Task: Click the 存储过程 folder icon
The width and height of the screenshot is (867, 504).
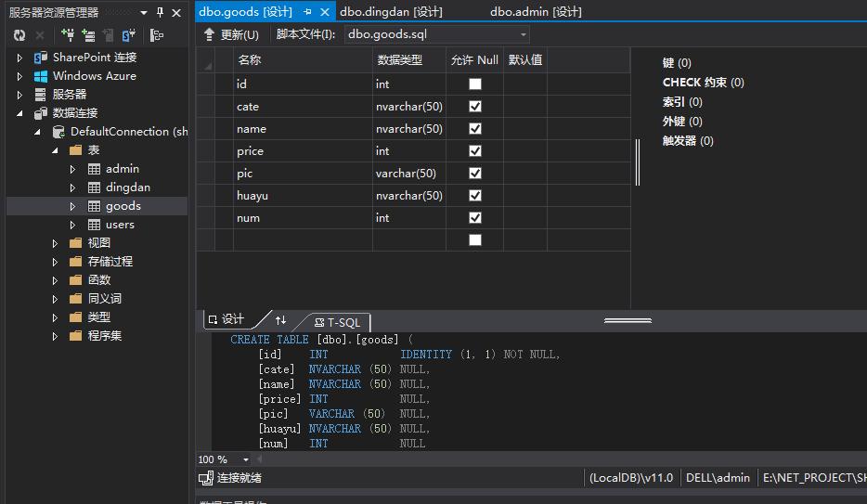Action: point(76,262)
